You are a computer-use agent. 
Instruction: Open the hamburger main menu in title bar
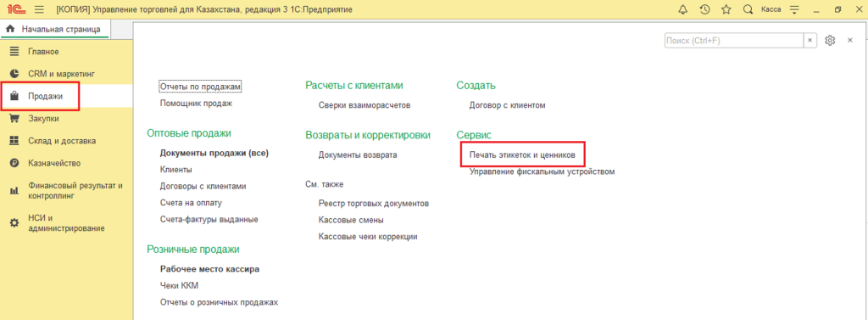click(39, 9)
